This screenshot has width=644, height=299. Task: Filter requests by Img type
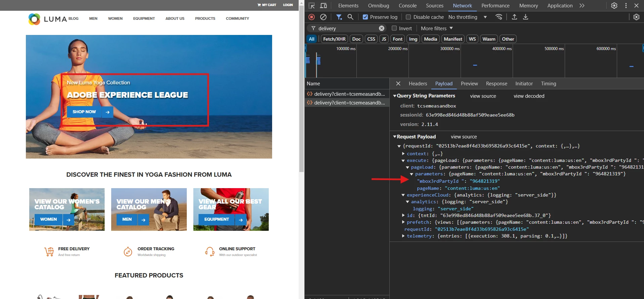413,39
